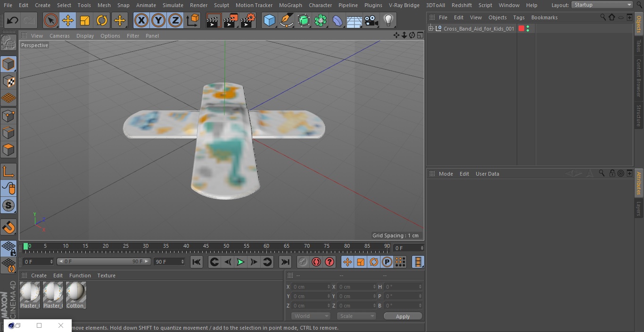Enable Model mode in left toolbar
Image resolution: width=644 pixels, height=332 pixels.
coord(8,64)
